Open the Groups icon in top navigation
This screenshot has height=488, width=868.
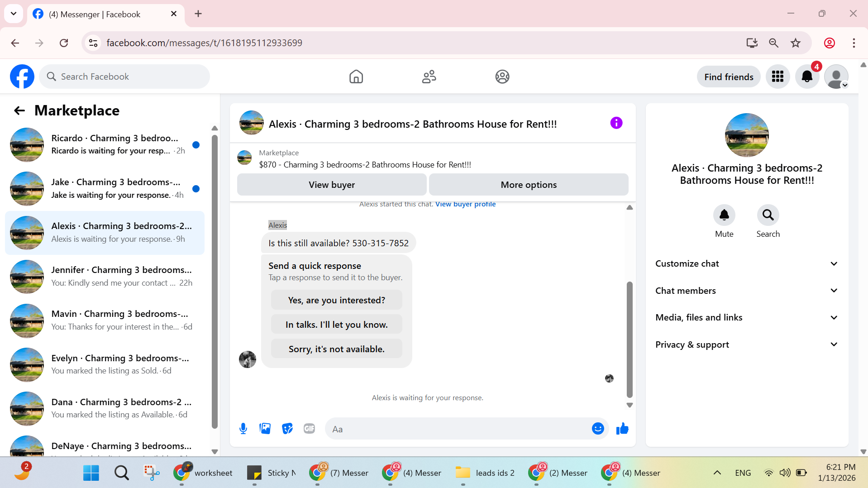[x=502, y=77]
